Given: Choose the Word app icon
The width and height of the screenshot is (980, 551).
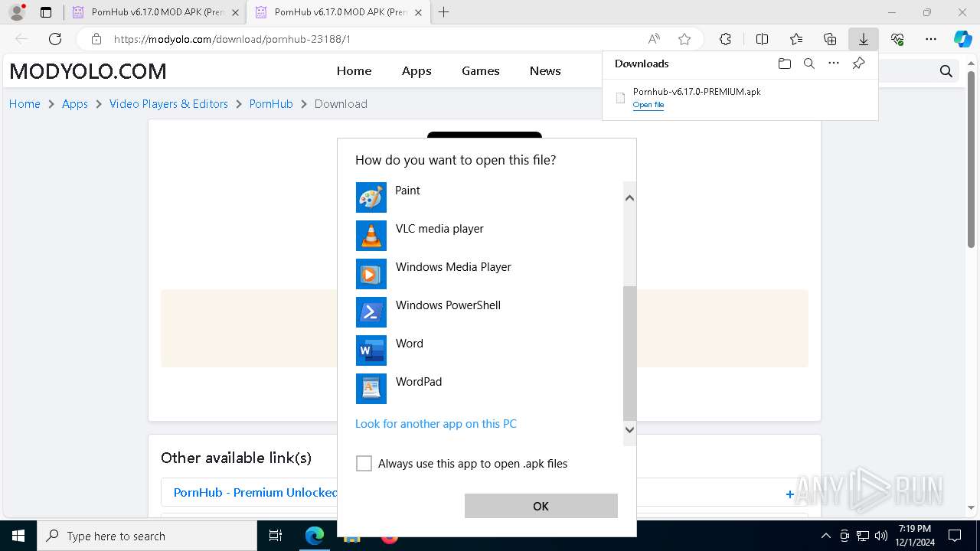Looking at the screenshot, I should (x=371, y=350).
